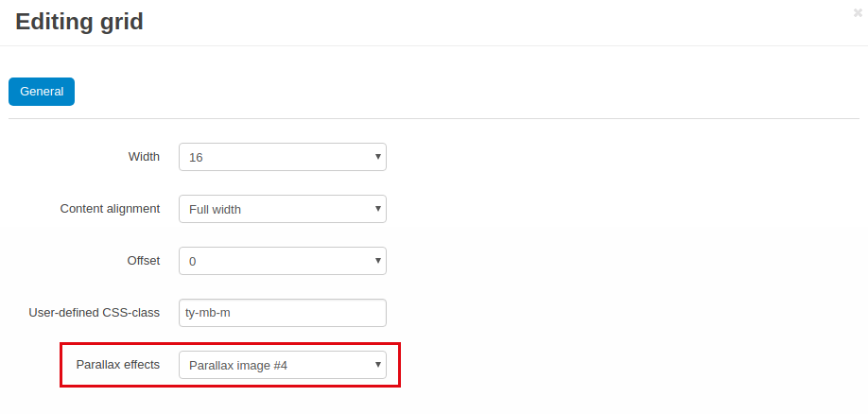Click the User-defined CSS-class label
The height and width of the screenshot is (414, 868).
(95, 312)
